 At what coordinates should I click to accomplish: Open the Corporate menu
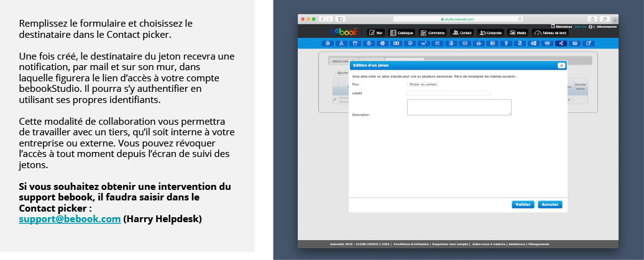[x=491, y=33]
